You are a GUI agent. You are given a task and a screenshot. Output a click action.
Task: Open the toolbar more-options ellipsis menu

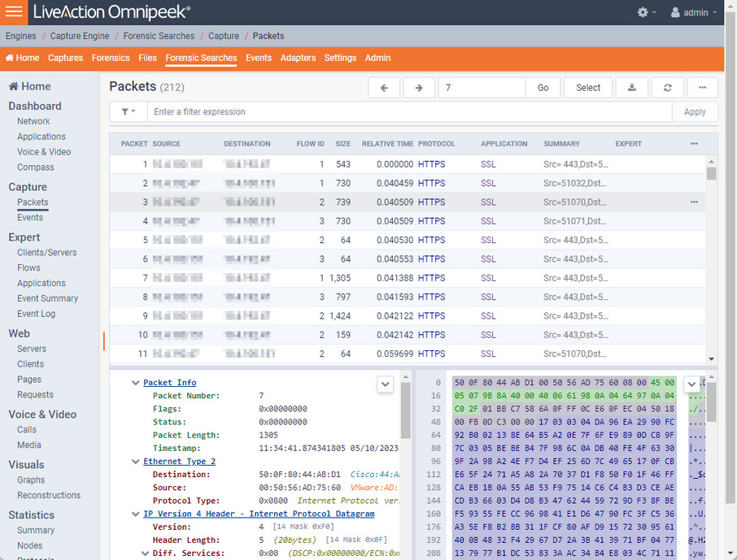click(x=703, y=87)
